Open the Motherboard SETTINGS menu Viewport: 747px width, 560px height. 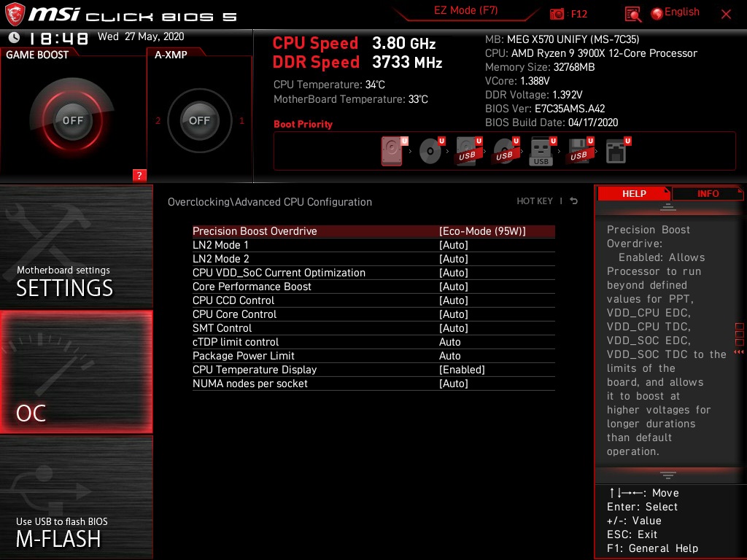pyautogui.click(x=76, y=246)
